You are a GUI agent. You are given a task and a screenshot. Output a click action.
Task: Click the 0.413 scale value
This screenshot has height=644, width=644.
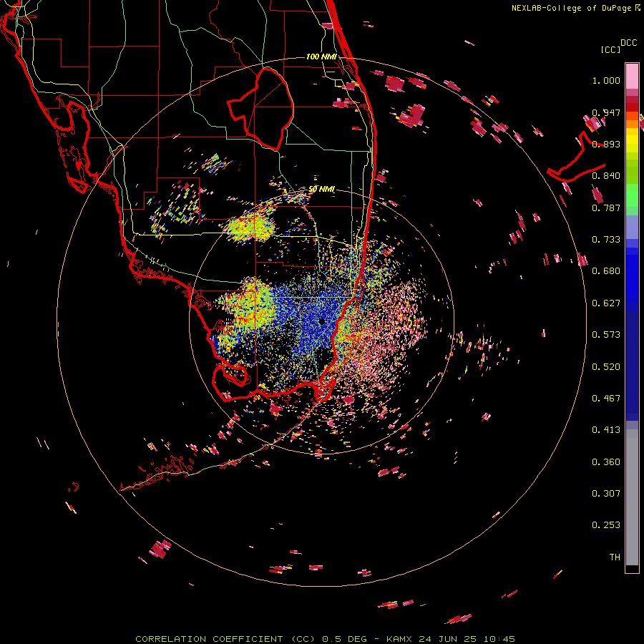click(x=606, y=429)
